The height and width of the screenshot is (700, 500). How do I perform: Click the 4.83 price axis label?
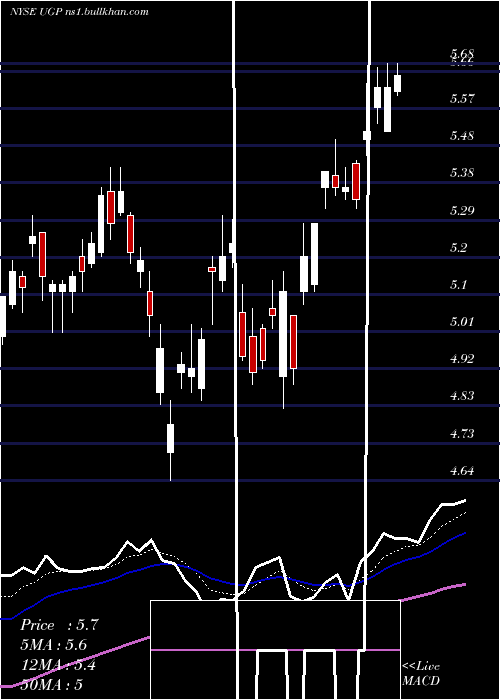coord(462,396)
